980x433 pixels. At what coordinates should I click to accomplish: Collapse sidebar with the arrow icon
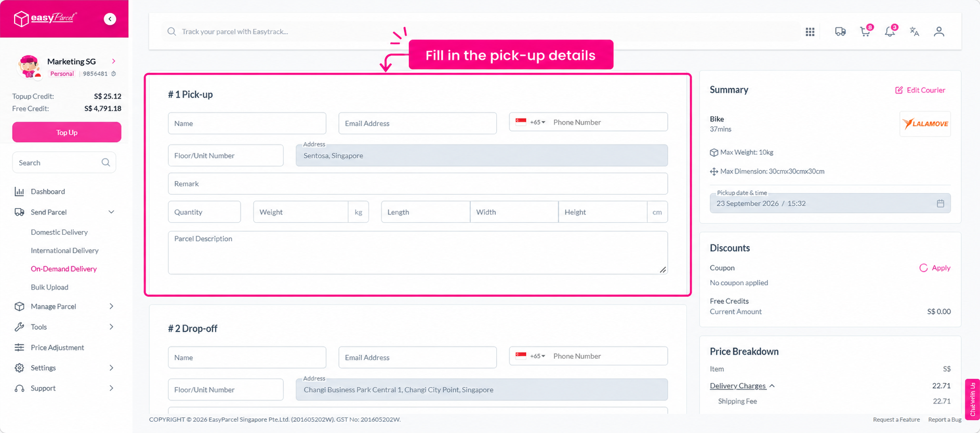[x=110, y=19]
